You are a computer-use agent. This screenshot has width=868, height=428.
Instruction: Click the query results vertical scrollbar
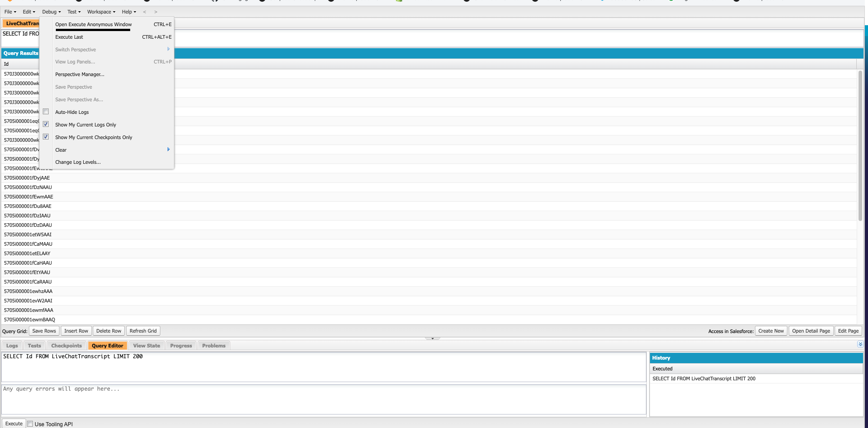(x=860, y=145)
